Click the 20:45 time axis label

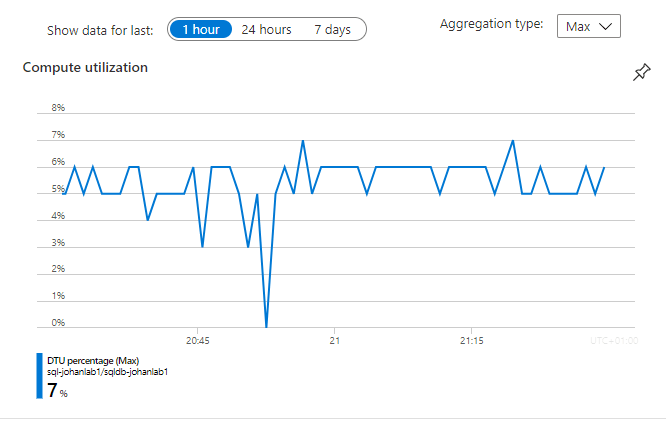point(197,341)
